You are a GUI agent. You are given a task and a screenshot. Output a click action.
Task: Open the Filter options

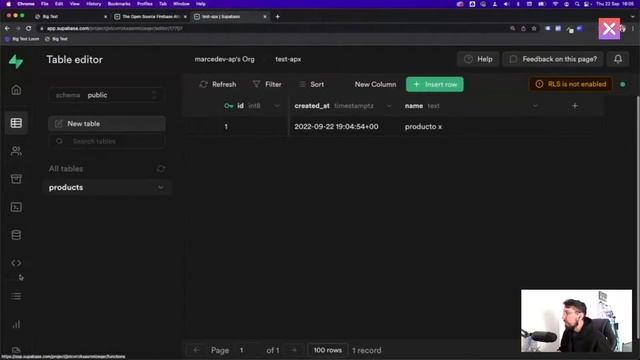click(267, 84)
